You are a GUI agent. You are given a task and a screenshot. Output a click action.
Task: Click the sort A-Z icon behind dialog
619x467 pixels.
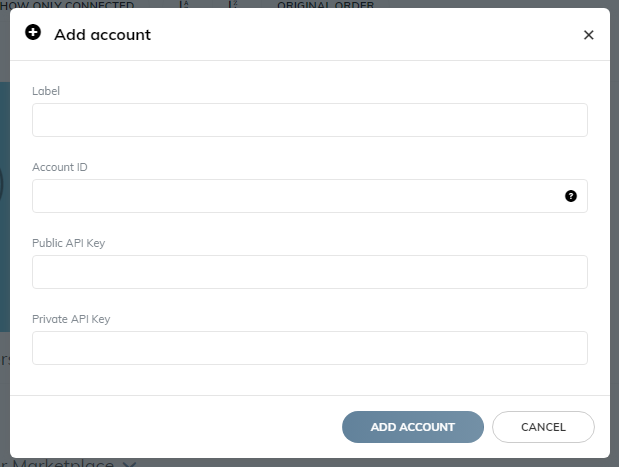click(x=184, y=4)
